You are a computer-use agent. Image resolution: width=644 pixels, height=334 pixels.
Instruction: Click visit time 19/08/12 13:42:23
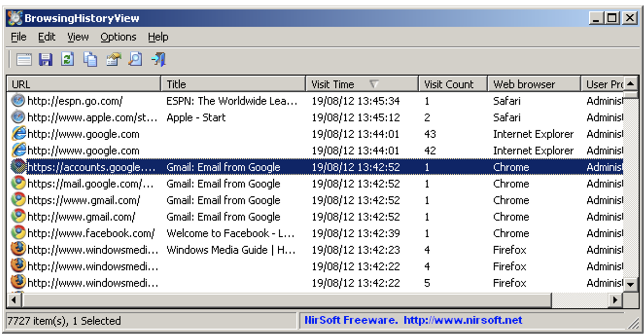click(356, 250)
